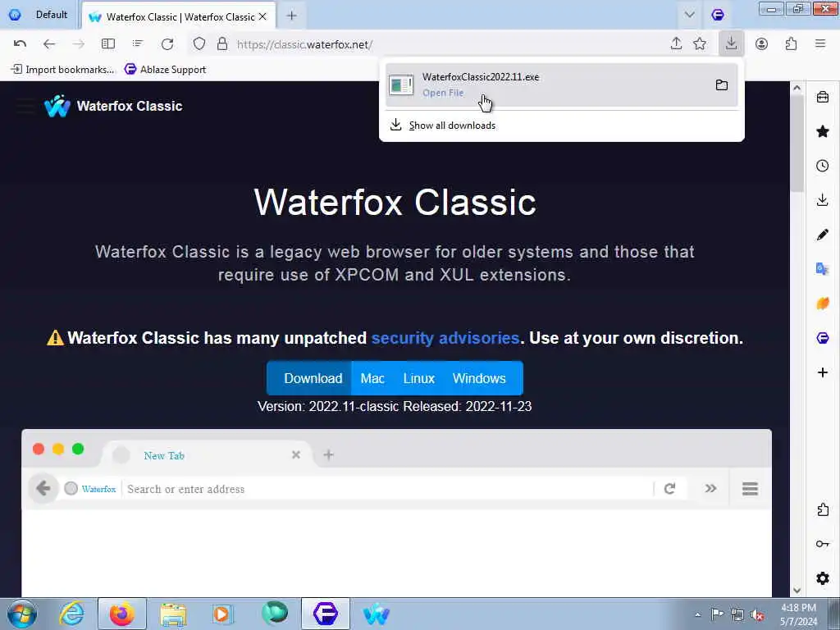The height and width of the screenshot is (630, 840).
Task: Open Firefox from the taskbar
Action: (x=121, y=614)
